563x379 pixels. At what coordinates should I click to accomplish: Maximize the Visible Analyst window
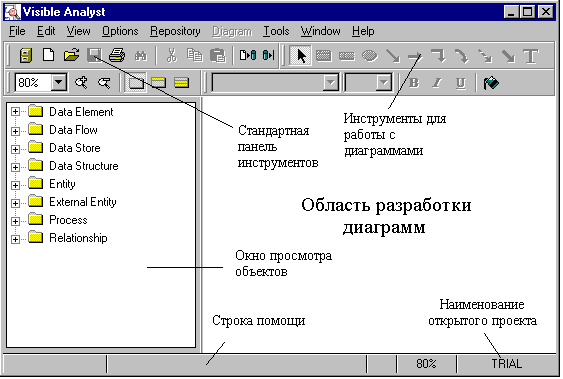tap(528, 12)
